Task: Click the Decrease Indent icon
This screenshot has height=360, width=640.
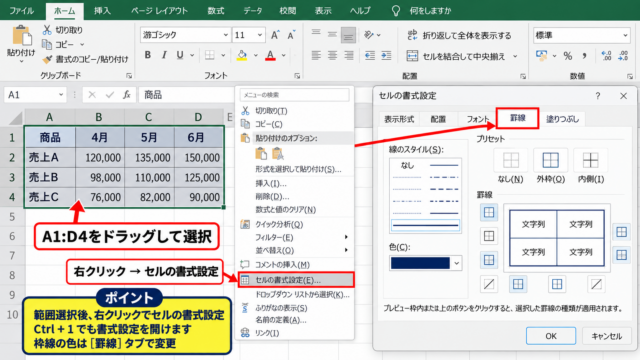Action: coord(370,56)
